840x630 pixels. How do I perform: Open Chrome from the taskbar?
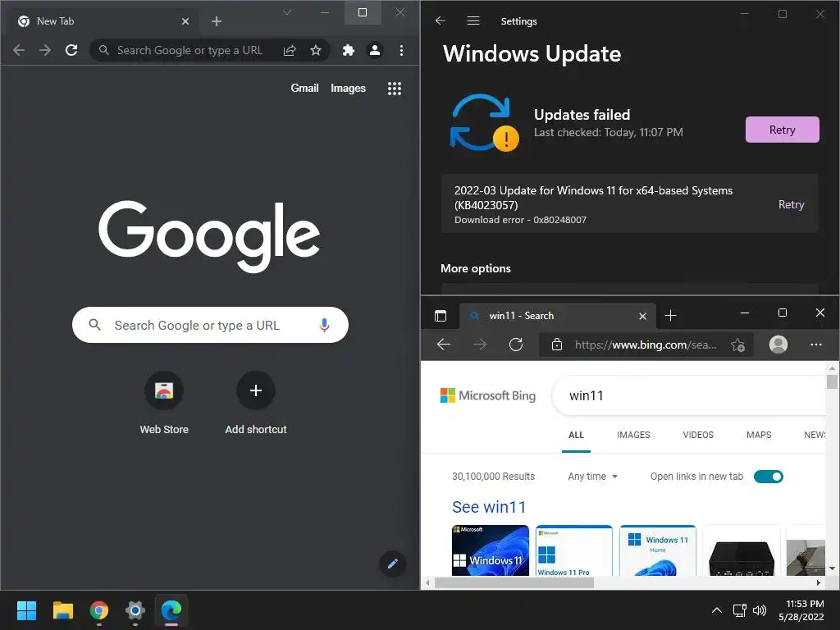coord(98,610)
